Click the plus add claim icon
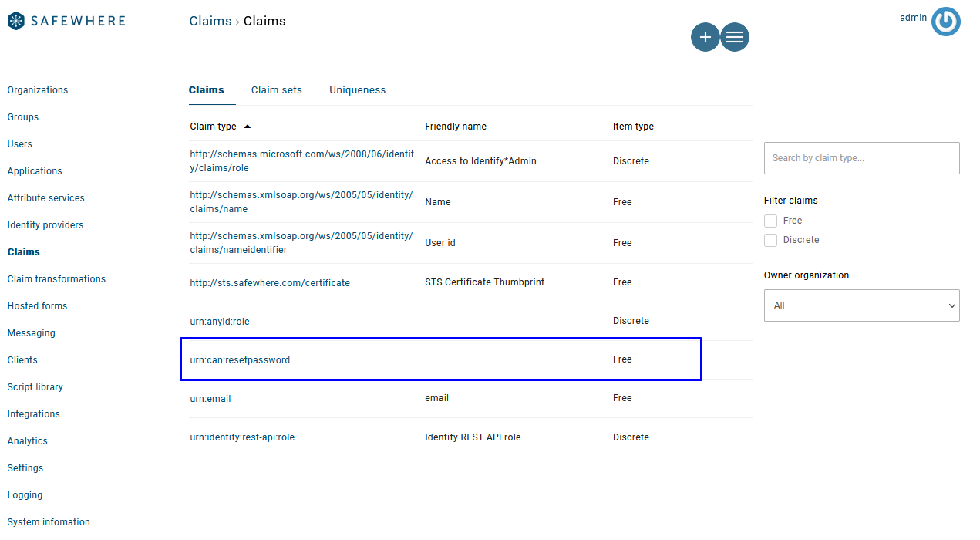Viewport: 980px width, 540px height. point(705,37)
